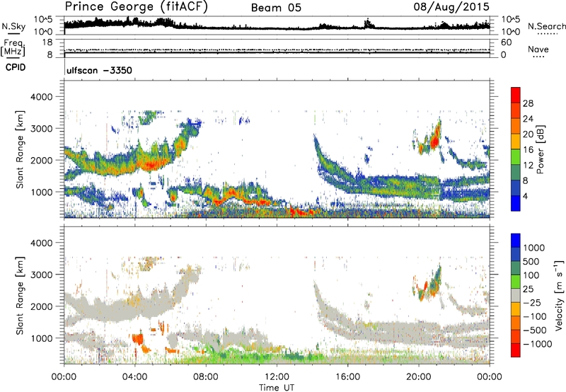Click the 'Nave' legend label
The image size is (566, 392).
point(538,49)
